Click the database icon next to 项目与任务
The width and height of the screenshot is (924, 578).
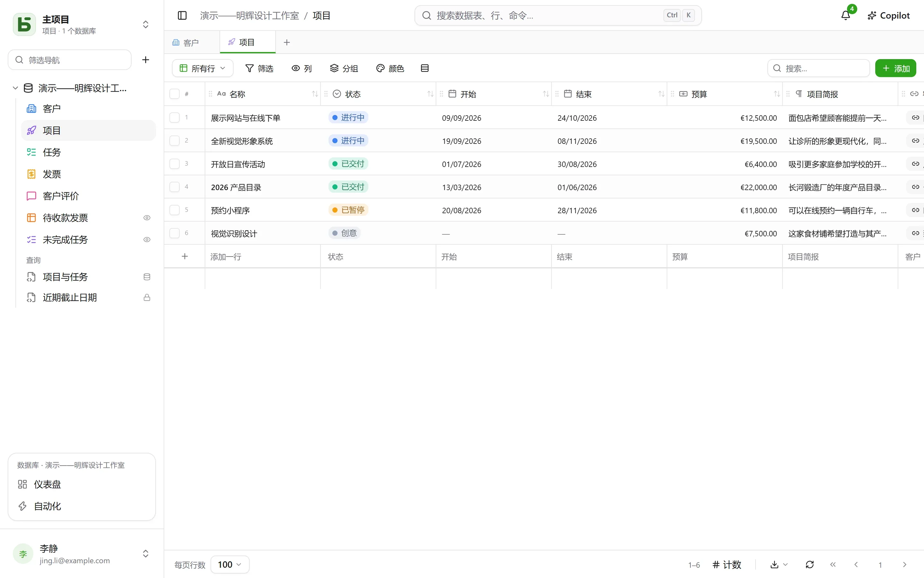pyautogui.click(x=147, y=277)
